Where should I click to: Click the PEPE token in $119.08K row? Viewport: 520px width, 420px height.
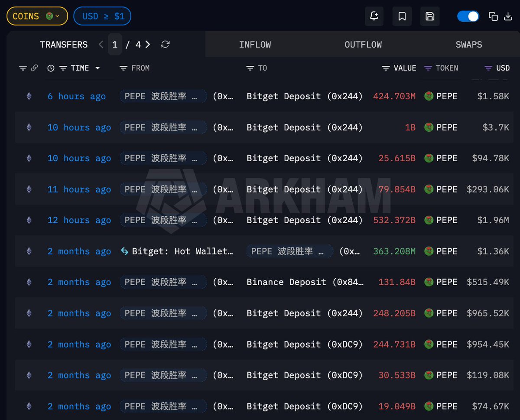tap(441, 375)
